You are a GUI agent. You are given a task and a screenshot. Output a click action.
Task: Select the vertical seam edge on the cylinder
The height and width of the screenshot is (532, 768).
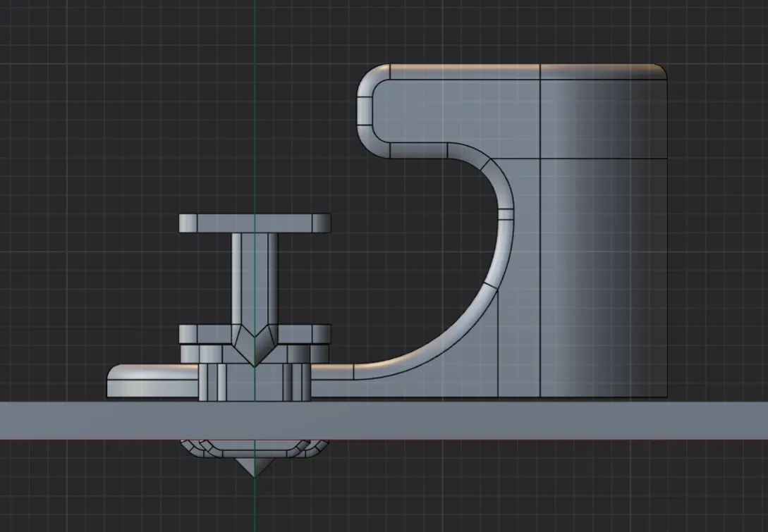540,282
